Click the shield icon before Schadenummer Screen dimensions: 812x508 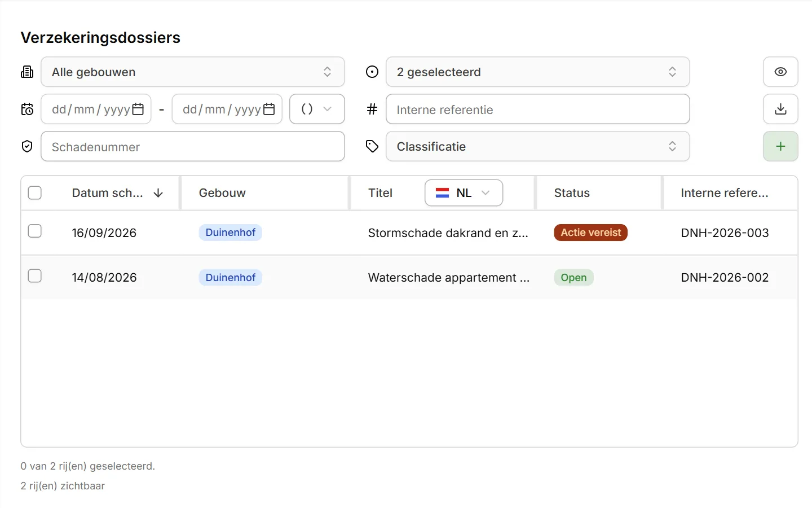[x=27, y=146]
